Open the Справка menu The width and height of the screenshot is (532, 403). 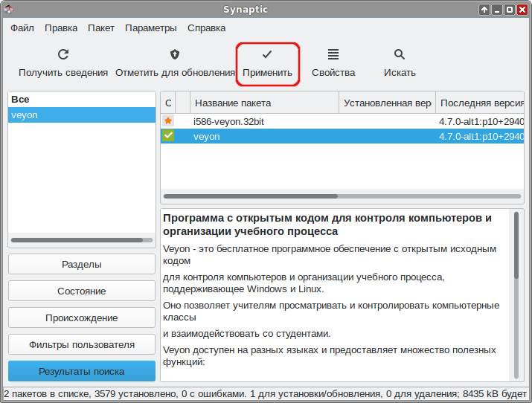pyautogui.click(x=207, y=28)
